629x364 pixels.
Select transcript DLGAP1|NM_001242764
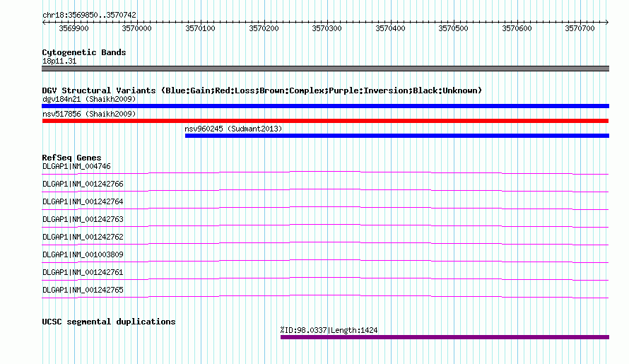point(83,201)
